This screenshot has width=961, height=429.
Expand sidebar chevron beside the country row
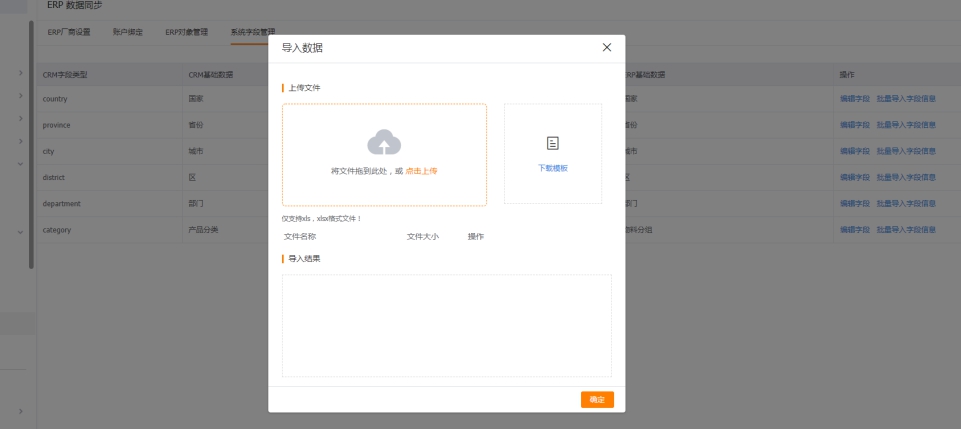click(20, 96)
